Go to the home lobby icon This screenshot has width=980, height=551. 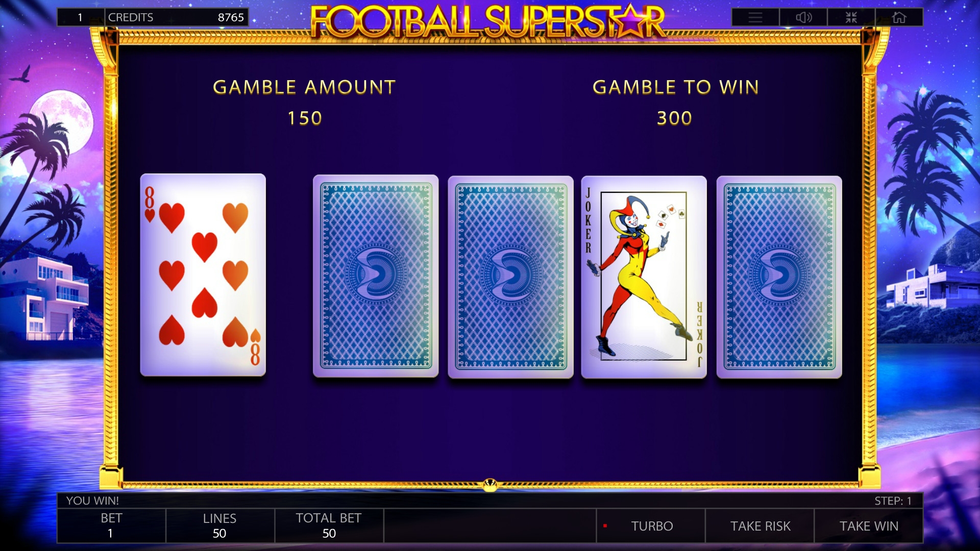899,17
